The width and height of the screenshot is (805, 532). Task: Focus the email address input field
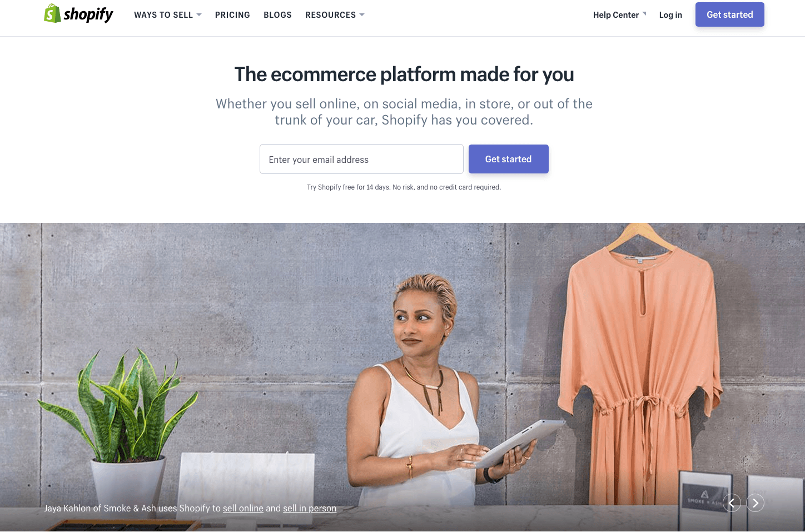click(361, 159)
